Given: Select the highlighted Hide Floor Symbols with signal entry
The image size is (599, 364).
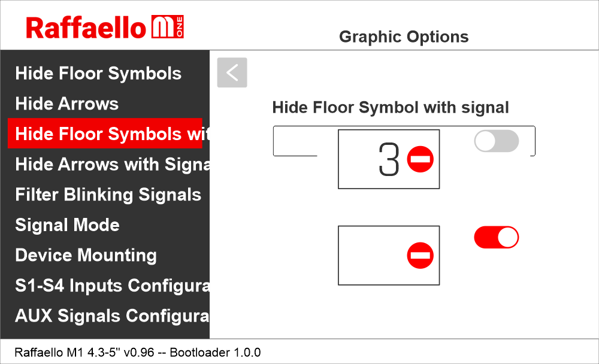Looking at the screenshot, I should click(x=105, y=134).
